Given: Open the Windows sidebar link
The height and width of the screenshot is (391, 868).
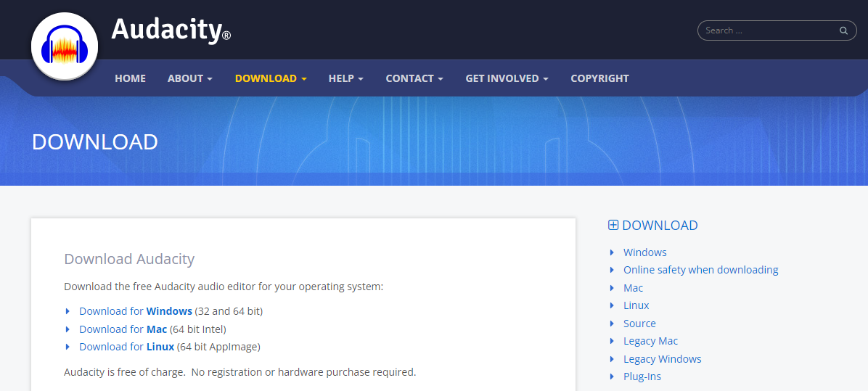Looking at the screenshot, I should tap(645, 252).
